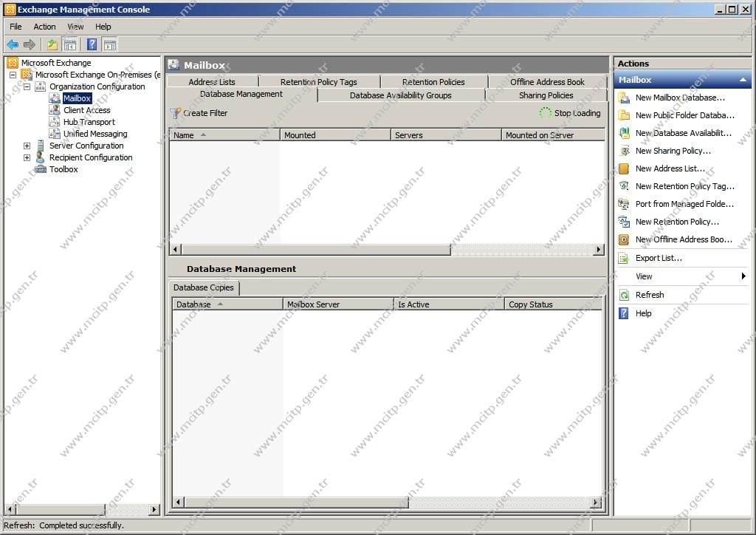This screenshot has width=756, height=535.
Task: Switch to Database Availability Groups tab
Action: click(401, 95)
